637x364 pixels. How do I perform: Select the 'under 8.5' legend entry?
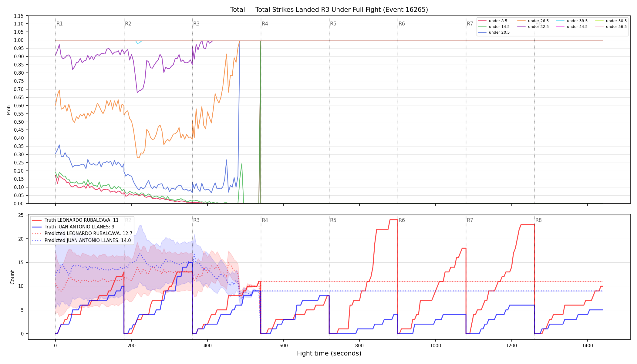point(493,21)
